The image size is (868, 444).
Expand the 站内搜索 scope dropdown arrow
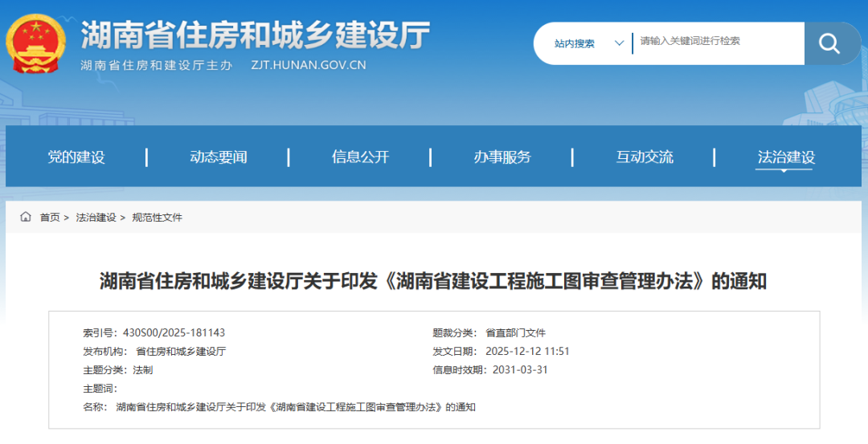(619, 43)
